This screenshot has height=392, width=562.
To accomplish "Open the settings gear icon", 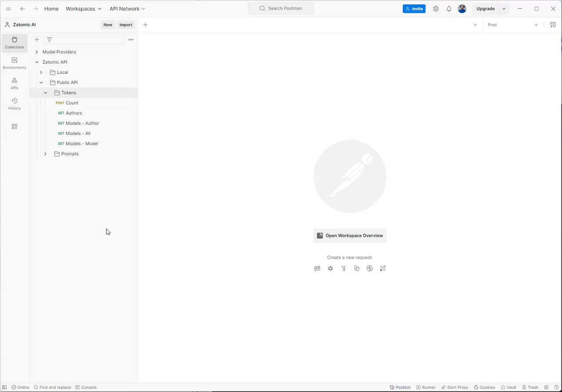I will 436,9.
